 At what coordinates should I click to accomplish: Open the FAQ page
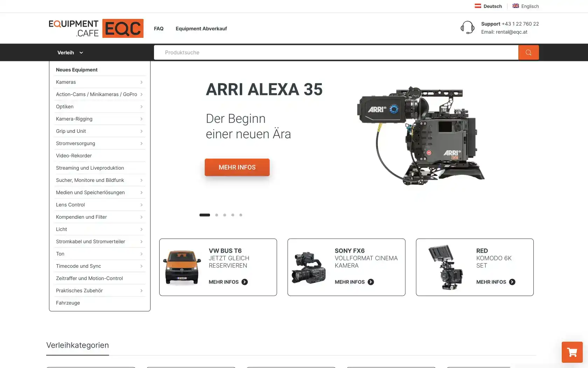point(159,29)
